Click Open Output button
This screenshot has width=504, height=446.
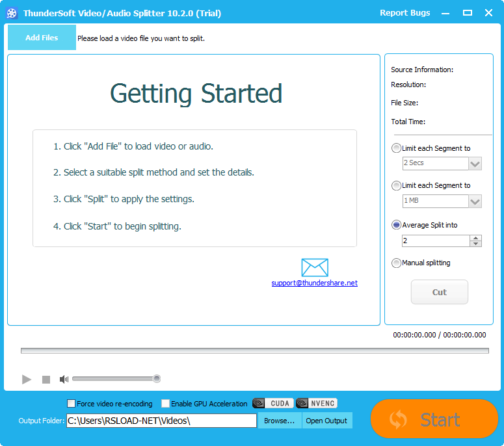[x=326, y=421]
